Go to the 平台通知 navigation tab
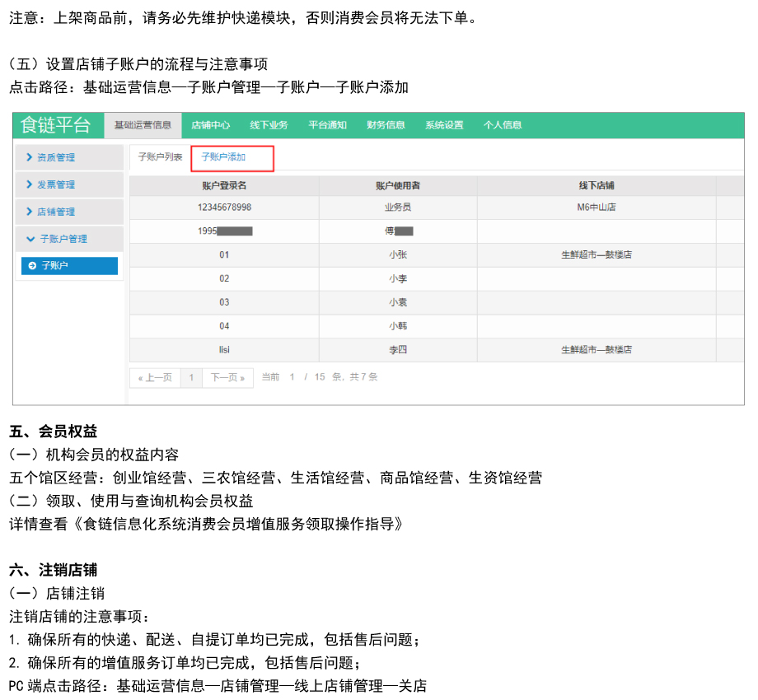 point(327,125)
